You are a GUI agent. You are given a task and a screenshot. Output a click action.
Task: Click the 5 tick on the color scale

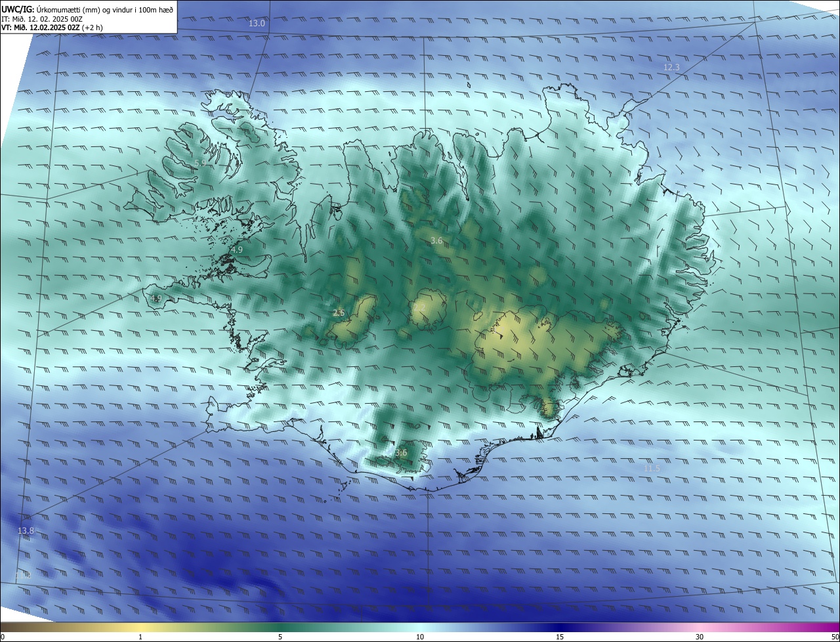(280, 637)
